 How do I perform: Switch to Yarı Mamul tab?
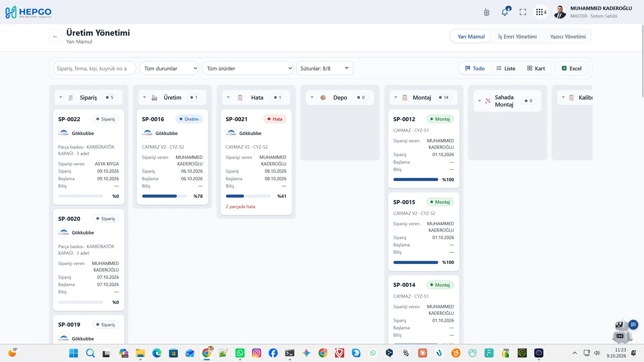click(471, 37)
